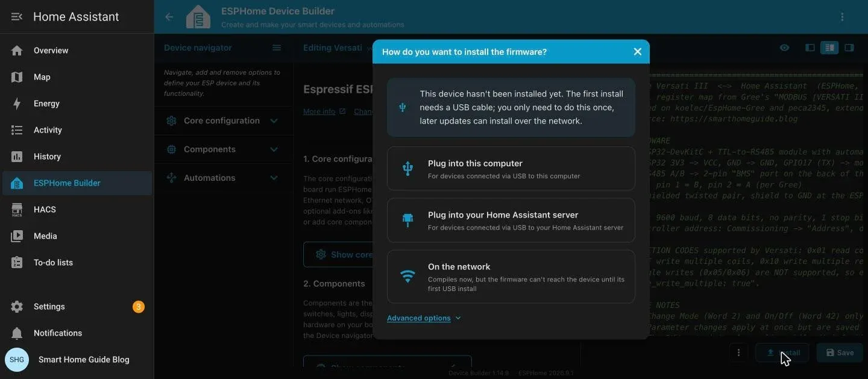Click the Device navigator hamburger icon

point(277,48)
